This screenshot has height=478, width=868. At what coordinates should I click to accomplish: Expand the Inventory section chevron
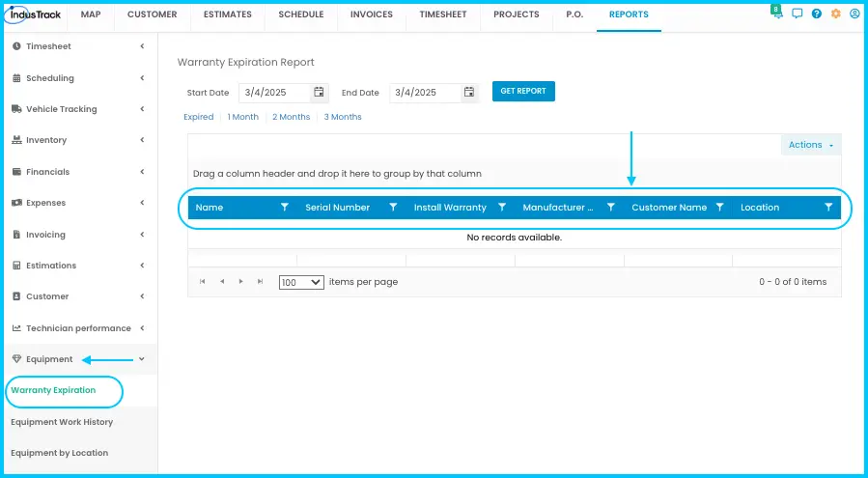coord(142,140)
